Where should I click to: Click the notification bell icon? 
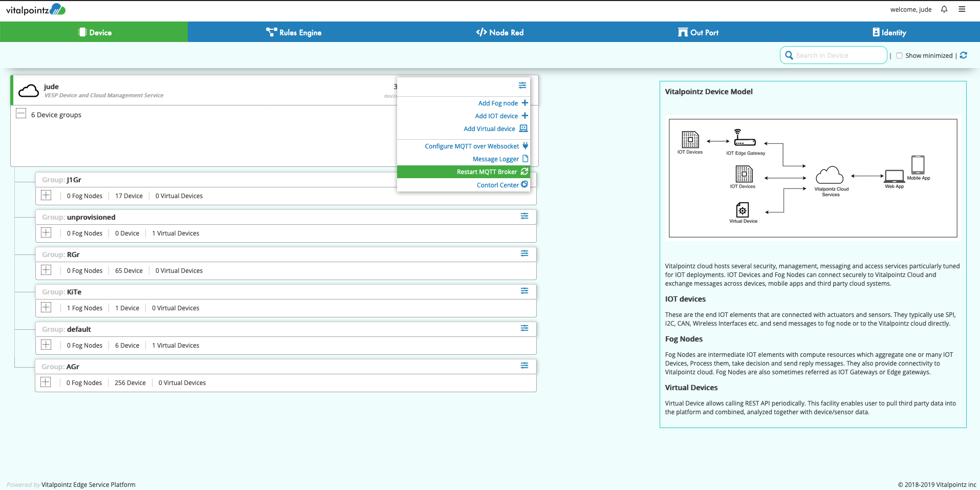[944, 9]
